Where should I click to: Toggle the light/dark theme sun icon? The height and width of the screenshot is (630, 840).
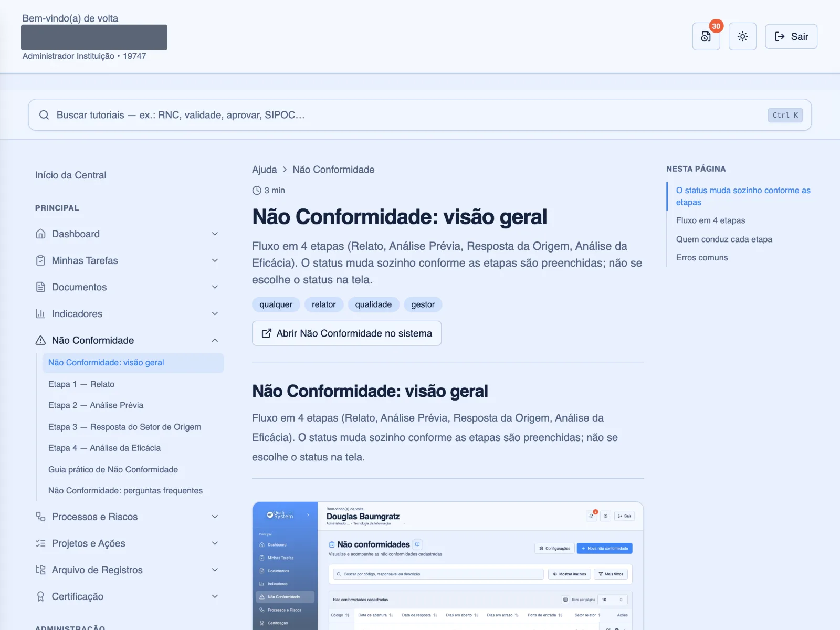coord(742,36)
